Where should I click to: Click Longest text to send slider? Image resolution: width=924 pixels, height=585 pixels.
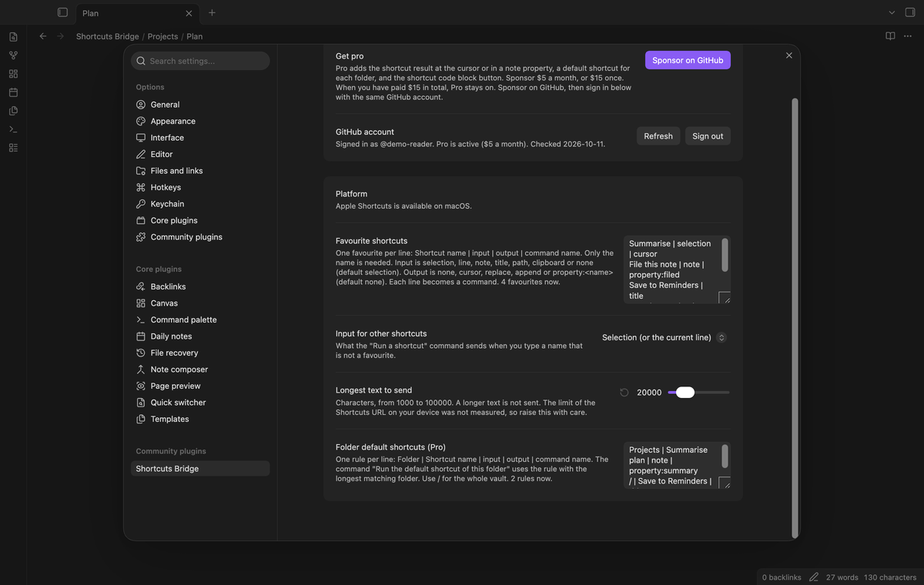tap(698, 393)
